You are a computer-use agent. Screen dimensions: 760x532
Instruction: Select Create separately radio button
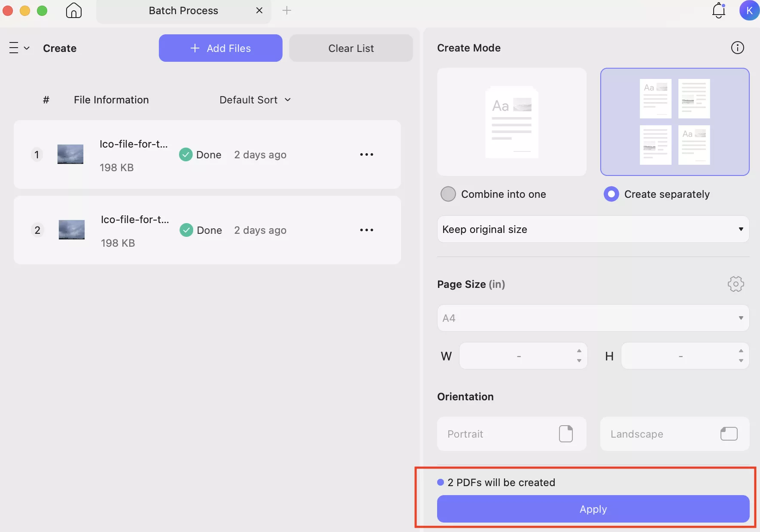point(611,194)
